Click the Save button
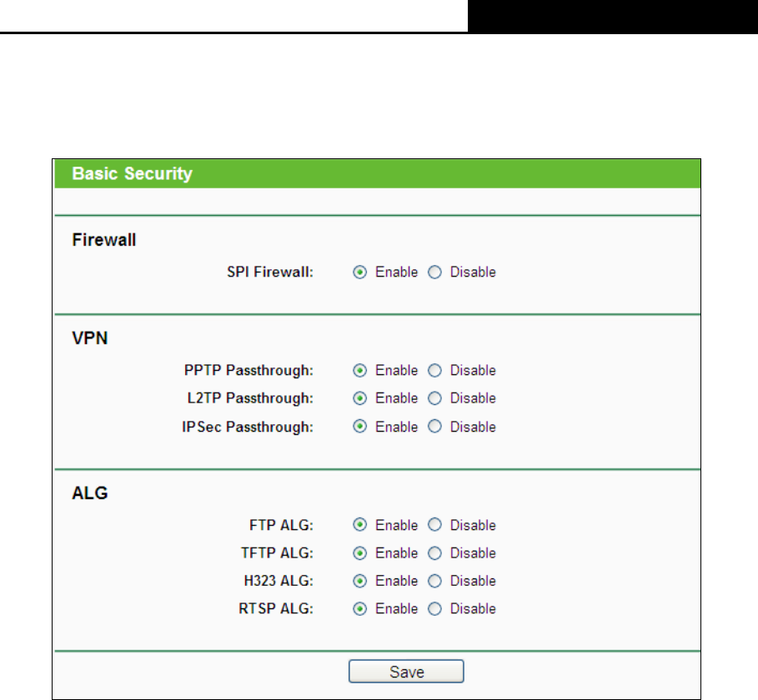The height and width of the screenshot is (700, 758). point(406,672)
